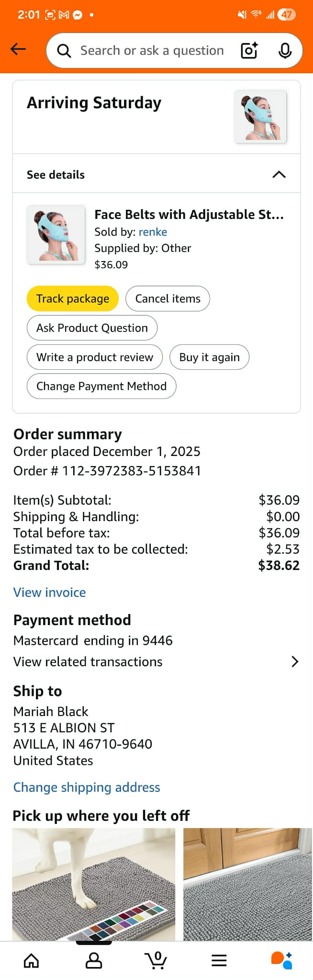313x980 pixels.
Task: Select Ask Product Question
Action: (92, 328)
